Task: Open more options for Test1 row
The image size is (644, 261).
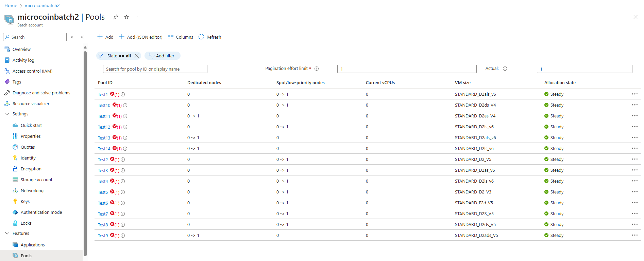Action: pos(634,94)
